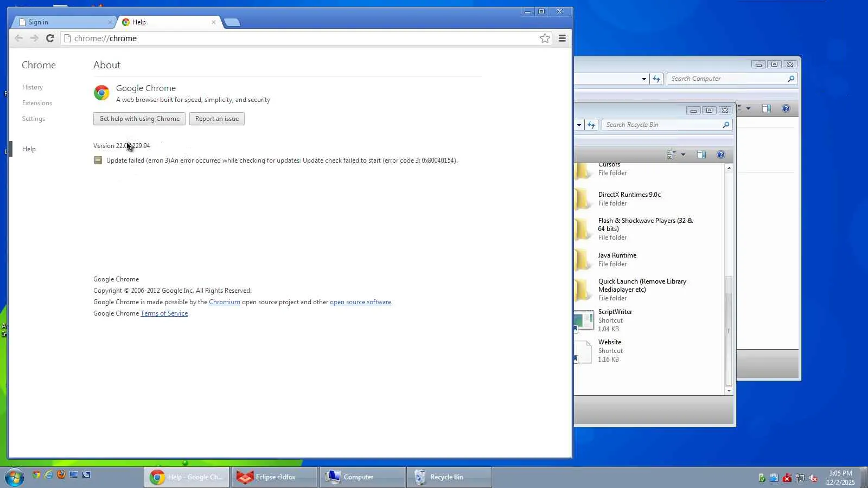Image resolution: width=868 pixels, height=488 pixels.
Task: Click the magnifier icon in Search Computer
Action: [x=791, y=79]
